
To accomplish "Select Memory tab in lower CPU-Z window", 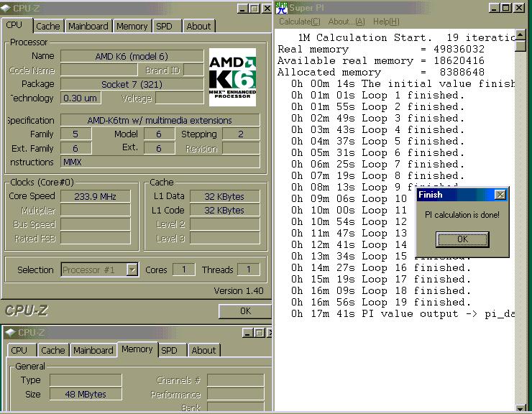I will pos(137,349).
